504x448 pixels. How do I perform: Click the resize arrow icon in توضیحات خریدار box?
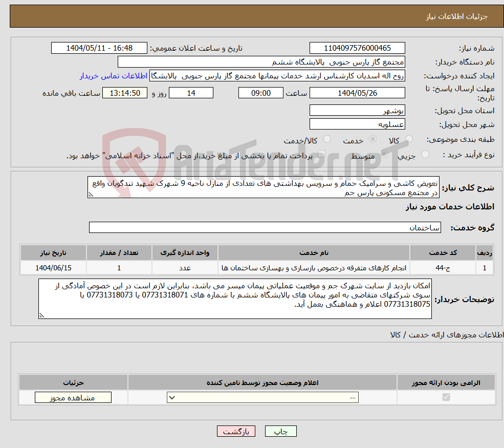pos(40,314)
